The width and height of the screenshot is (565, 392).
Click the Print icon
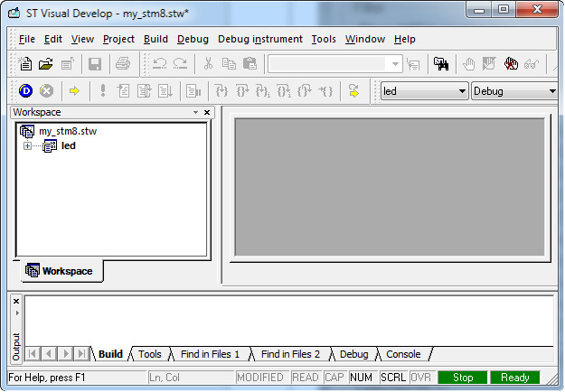(123, 64)
